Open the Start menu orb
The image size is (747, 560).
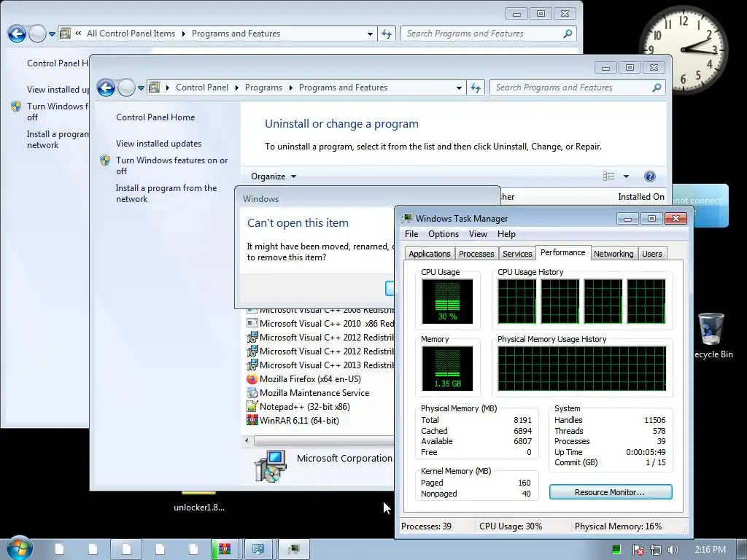tap(19, 548)
